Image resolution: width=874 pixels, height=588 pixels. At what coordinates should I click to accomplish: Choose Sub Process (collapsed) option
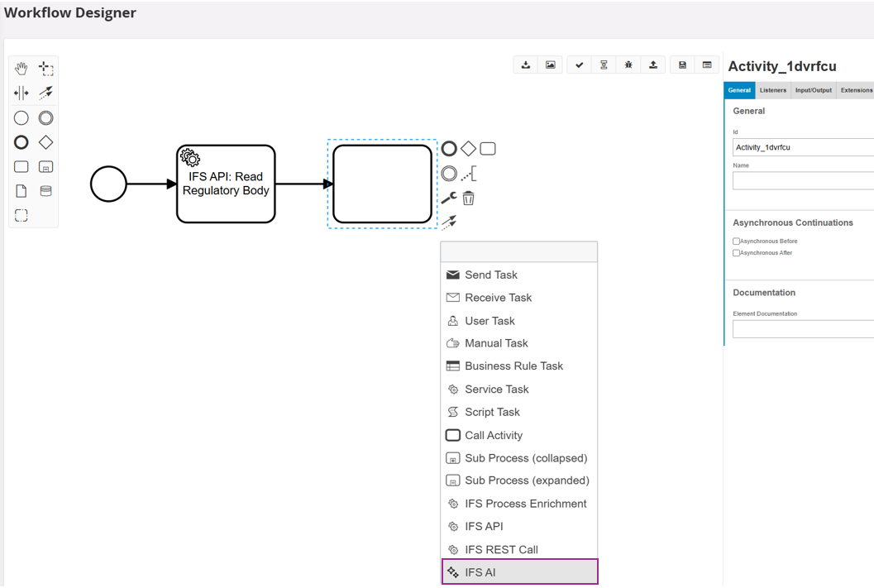tap(519, 458)
